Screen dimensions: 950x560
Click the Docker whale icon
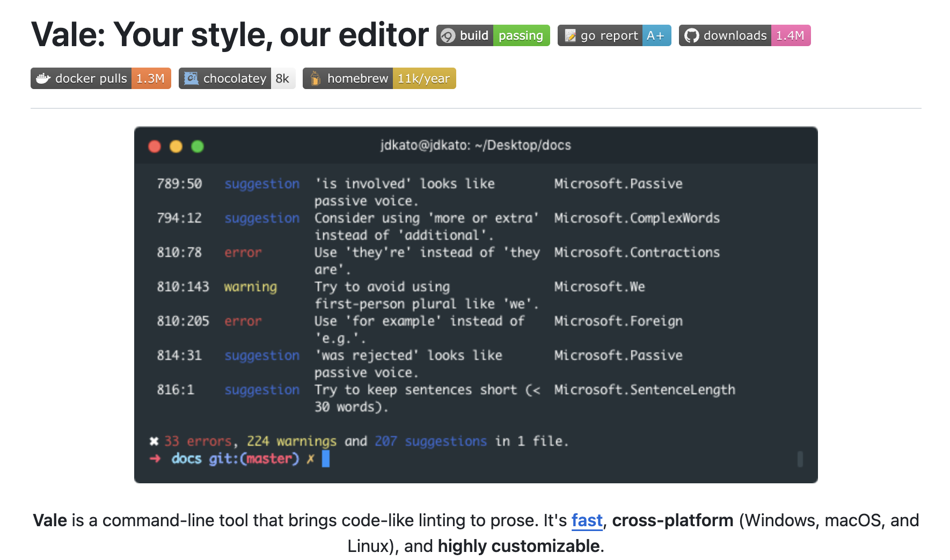tap(43, 79)
